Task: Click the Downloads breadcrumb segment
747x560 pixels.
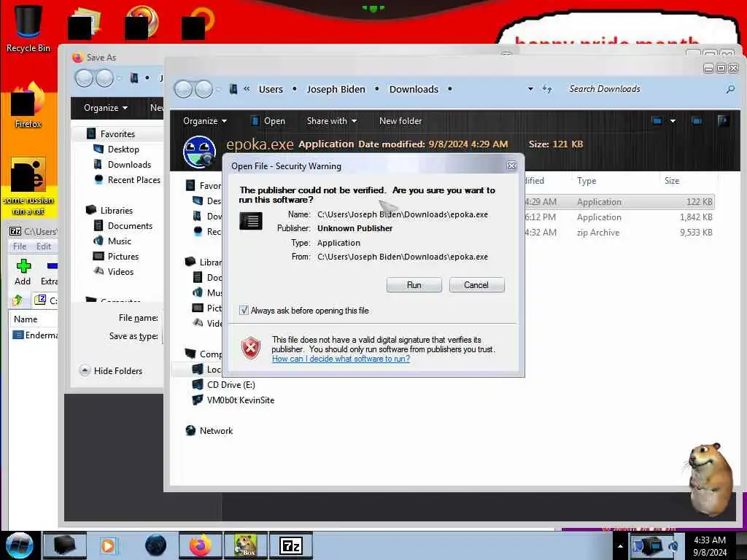Action: pos(414,89)
